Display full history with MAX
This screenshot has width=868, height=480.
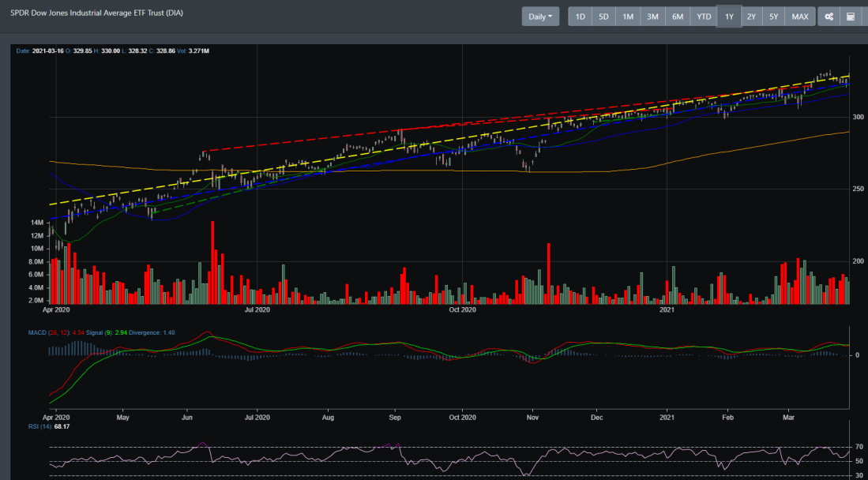pos(800,17)
